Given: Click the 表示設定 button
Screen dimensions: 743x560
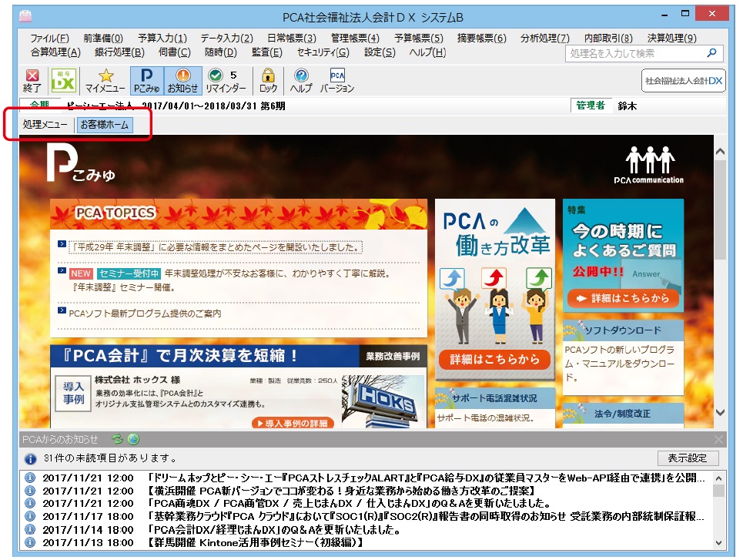Looking at the screenshot, I should [688, 458].
